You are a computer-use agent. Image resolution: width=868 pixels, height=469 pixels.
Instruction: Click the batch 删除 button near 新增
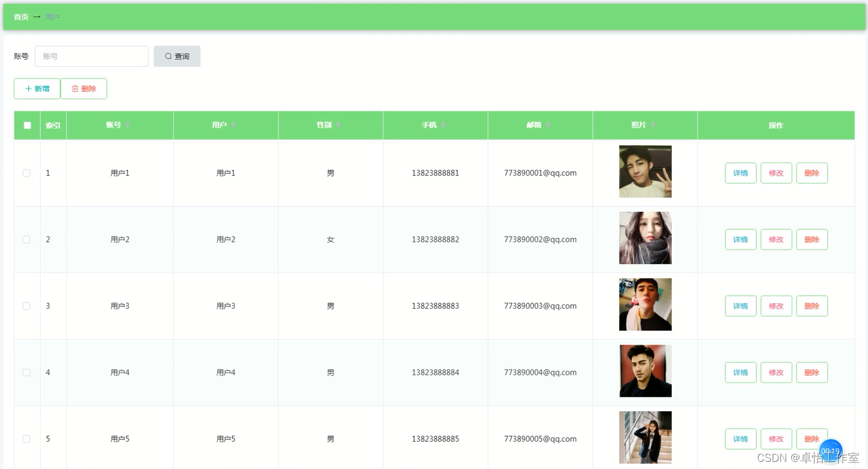coord(84,88)
